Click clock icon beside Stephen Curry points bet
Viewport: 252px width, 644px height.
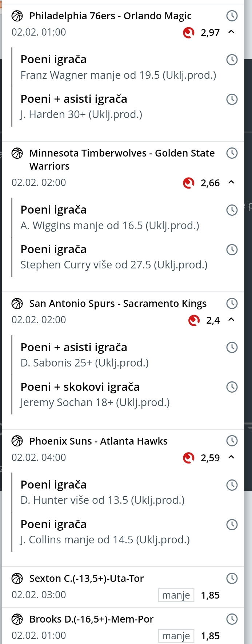[232, 250]
